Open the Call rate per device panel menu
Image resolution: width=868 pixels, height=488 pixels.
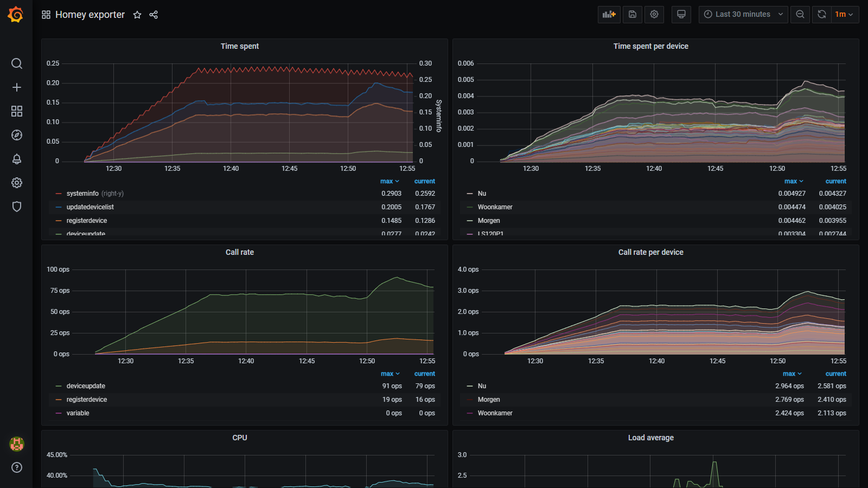[x=651, y=252]
